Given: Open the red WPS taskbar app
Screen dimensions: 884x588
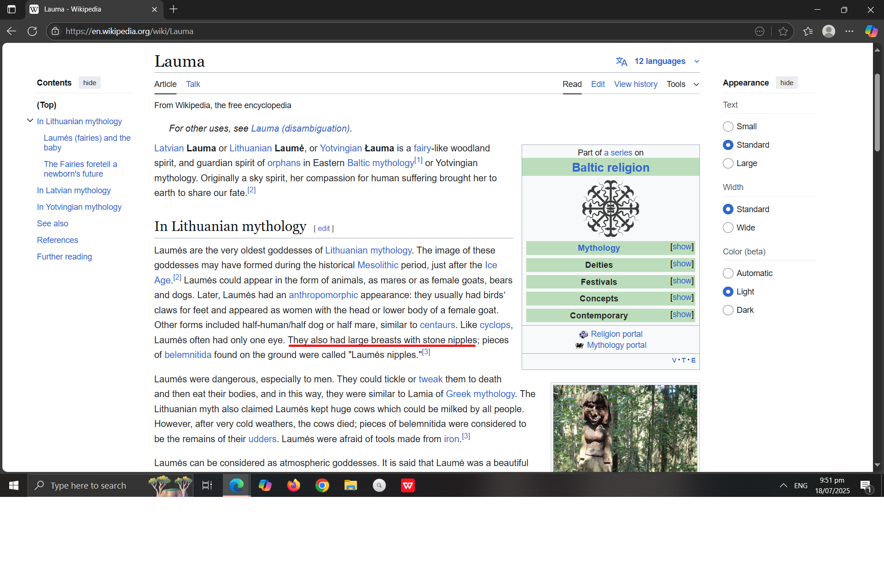Looking at the screenshot, I should click(408, 485).
